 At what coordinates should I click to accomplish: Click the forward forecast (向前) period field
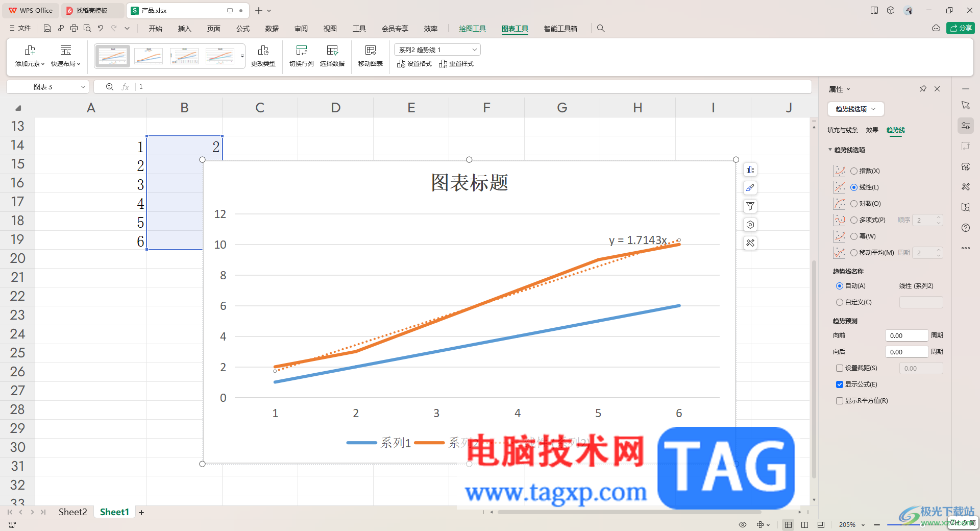pyautogui.click(x=906, y=335)
